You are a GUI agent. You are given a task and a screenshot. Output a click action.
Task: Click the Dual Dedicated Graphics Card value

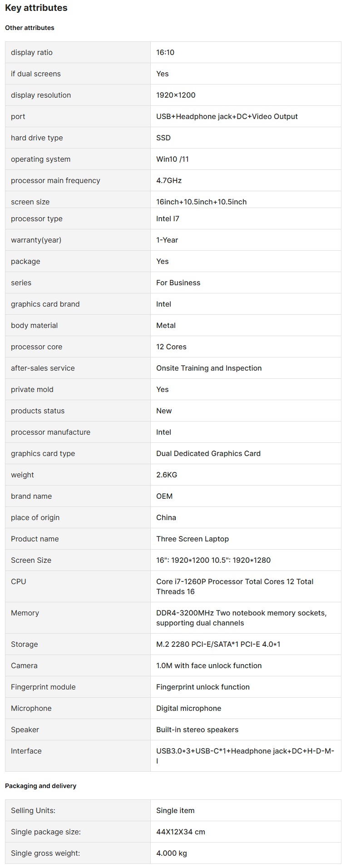tap(208, 453)
